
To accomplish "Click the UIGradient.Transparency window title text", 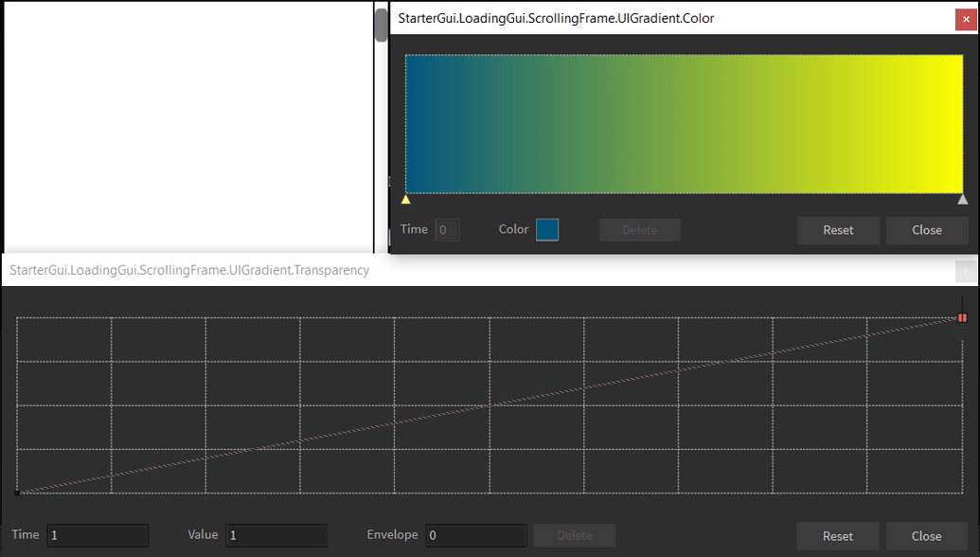I will click(189, 270).
